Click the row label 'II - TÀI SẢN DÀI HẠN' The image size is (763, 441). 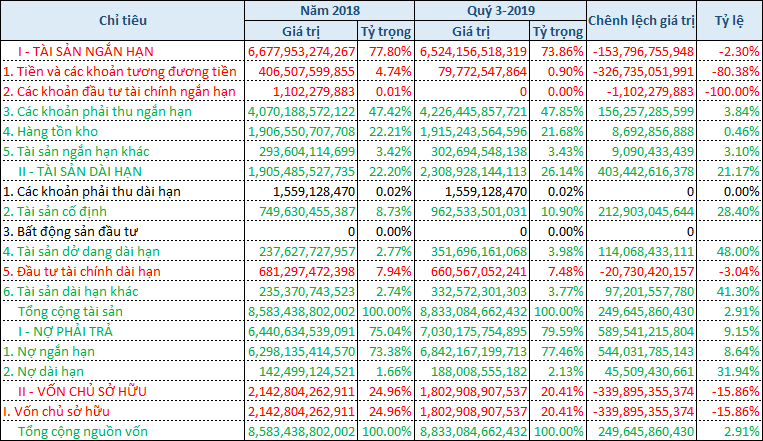(80, 172)
